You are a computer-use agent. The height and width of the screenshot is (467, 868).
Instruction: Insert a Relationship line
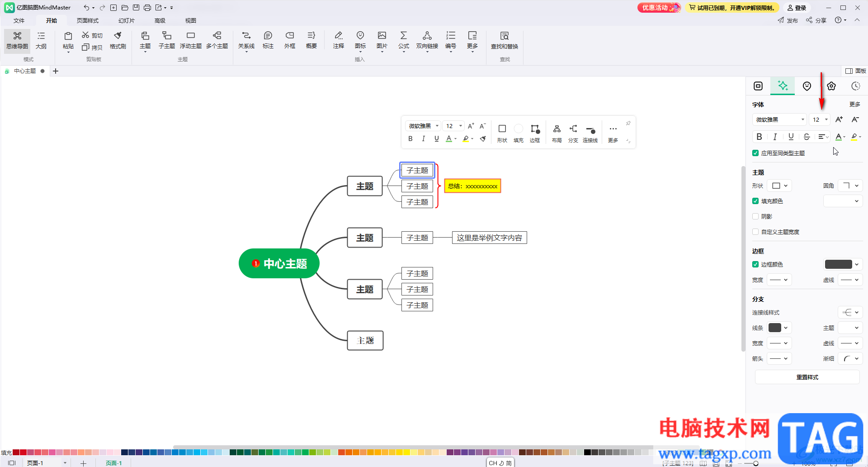[246, 41]
